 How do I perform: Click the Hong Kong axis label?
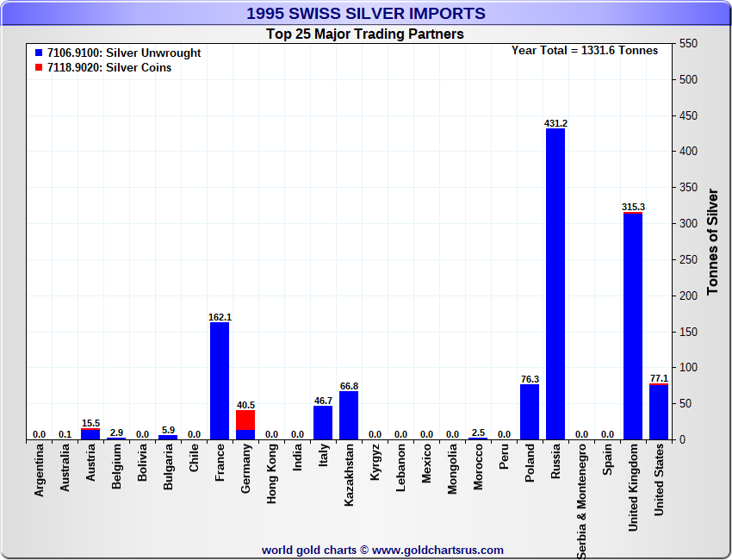click(x=271, y=474)
